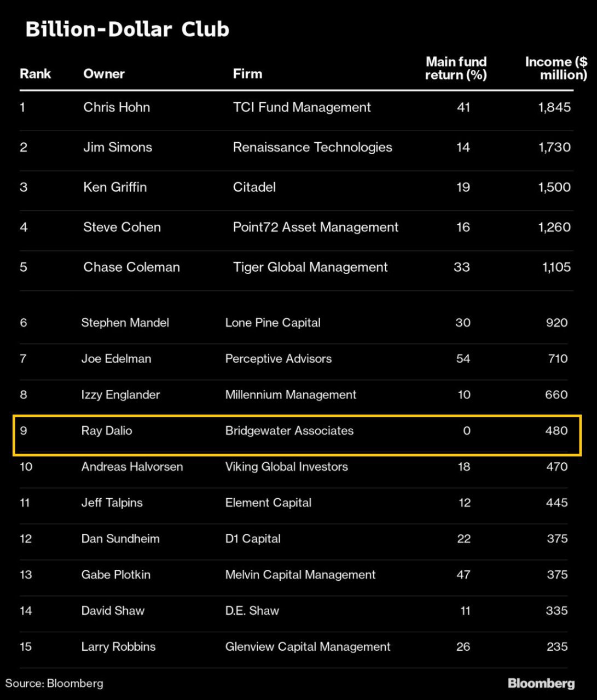597x700 pixels.
Task: Click the Billion-Dollar Club title
Action: pyautogui.click(x=127, y=29)
